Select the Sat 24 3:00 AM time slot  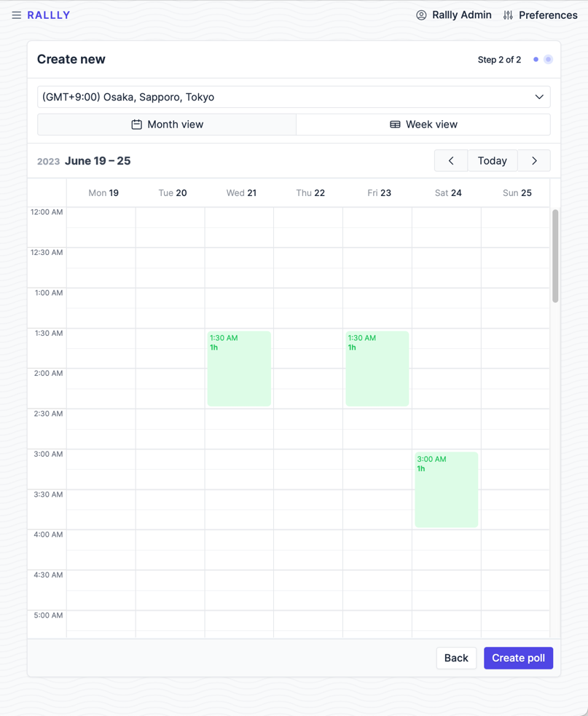click(447, 489)
